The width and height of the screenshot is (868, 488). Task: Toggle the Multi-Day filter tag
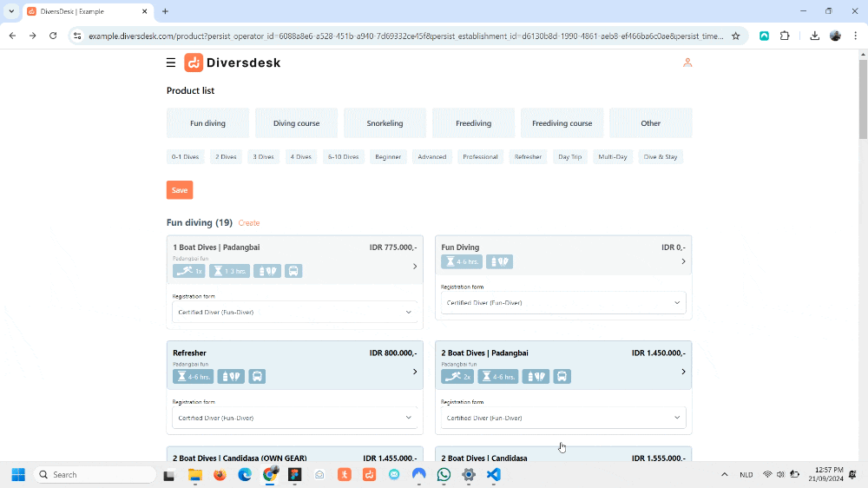click(612, 157)
